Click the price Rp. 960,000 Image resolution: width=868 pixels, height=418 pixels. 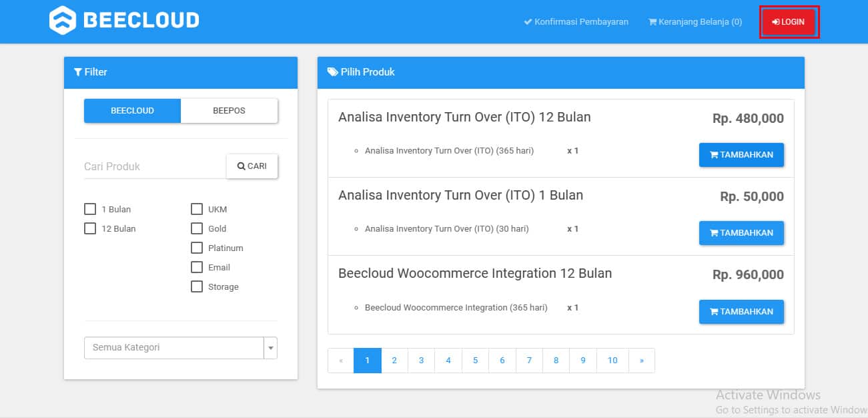(748, 275)
